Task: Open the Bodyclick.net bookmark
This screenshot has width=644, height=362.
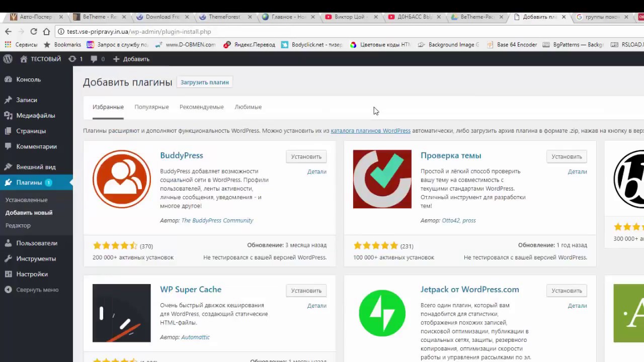Action: click(312, 44)
